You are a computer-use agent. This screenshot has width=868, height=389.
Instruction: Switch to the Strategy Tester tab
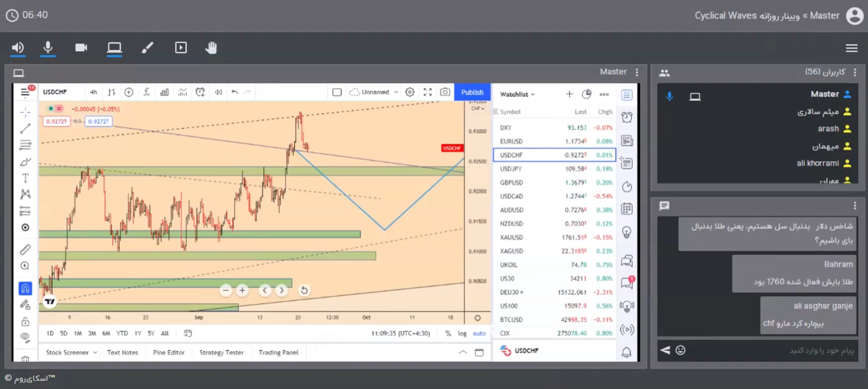point(222,353)
